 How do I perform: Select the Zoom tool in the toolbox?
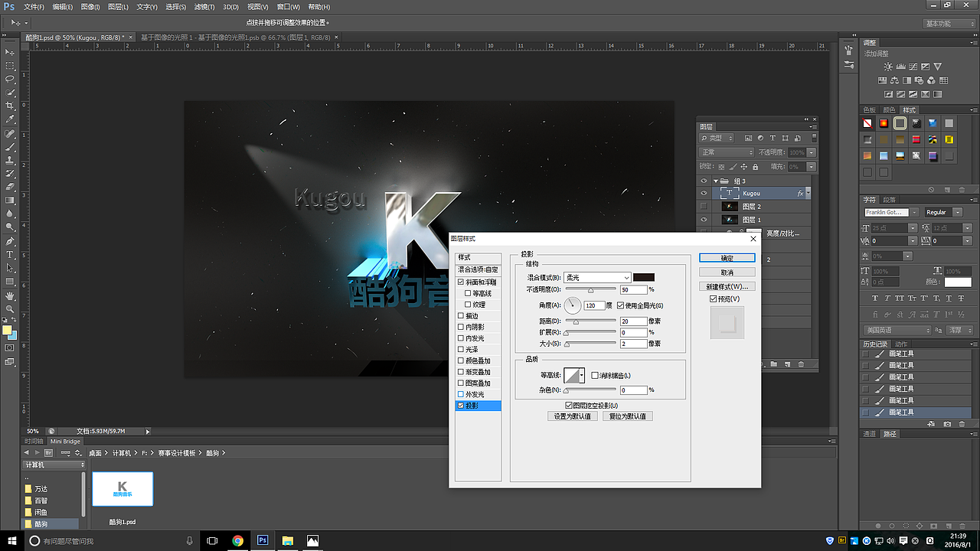tap(10, 308)
